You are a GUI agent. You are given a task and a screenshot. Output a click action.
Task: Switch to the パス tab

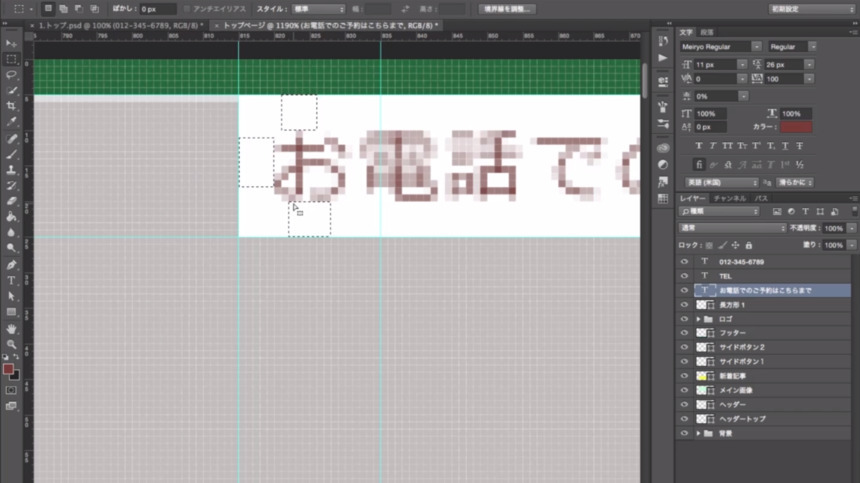click(x=761, y=198)
